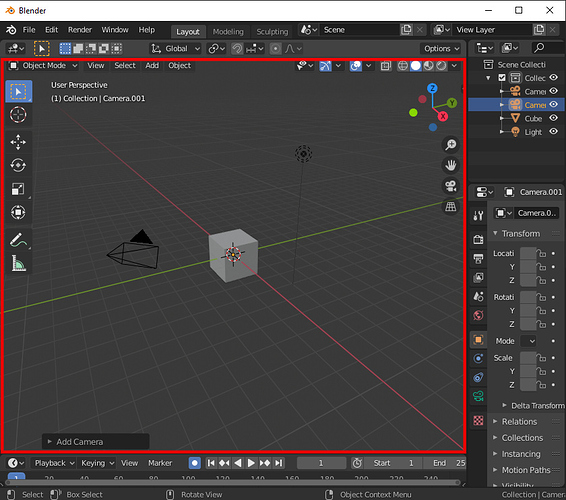This screenshot has width=566, height=500.
Task: Select the Select Box tool
Action: [18, 92]
